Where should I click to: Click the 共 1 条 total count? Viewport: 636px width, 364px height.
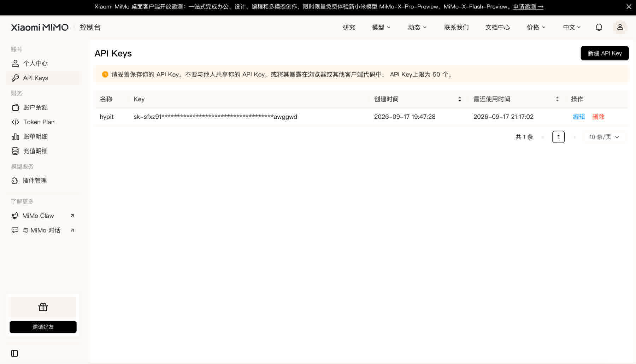point(524,137)
